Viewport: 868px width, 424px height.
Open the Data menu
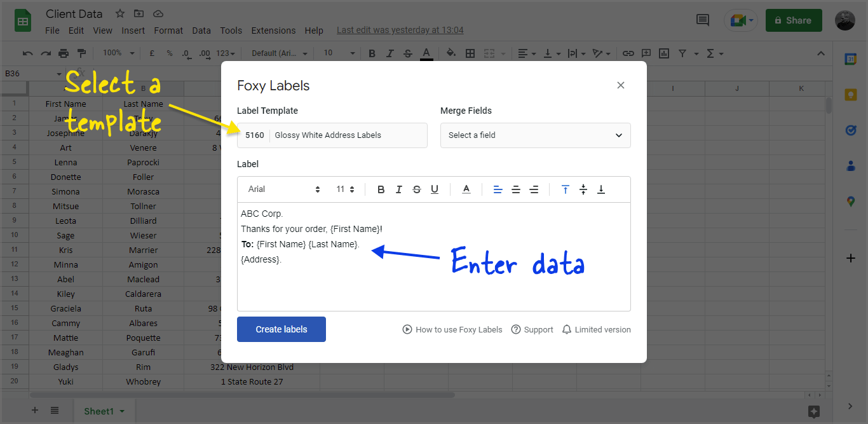coord(201,31)
